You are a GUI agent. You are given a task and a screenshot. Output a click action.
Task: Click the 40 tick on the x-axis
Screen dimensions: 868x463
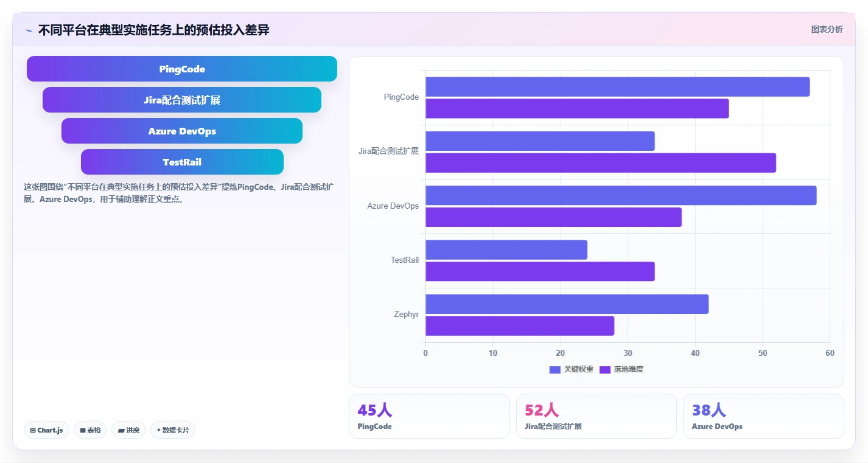coord(695,353)
